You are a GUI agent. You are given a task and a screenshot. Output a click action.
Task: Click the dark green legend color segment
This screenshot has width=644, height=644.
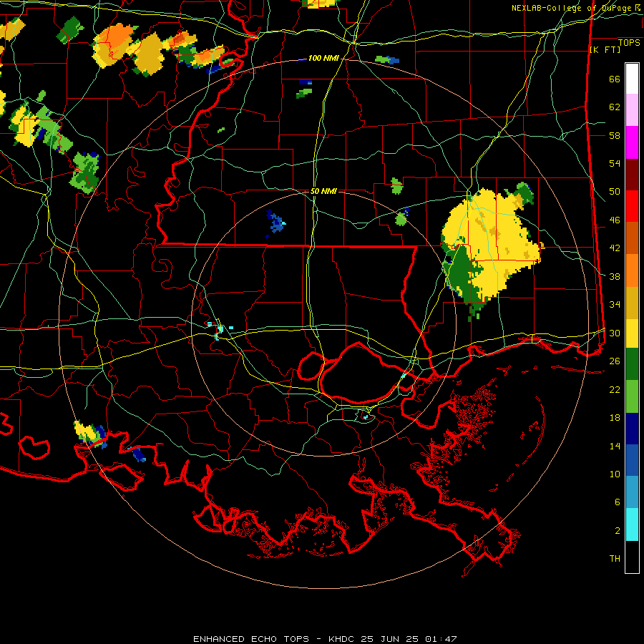coord(632,364)
